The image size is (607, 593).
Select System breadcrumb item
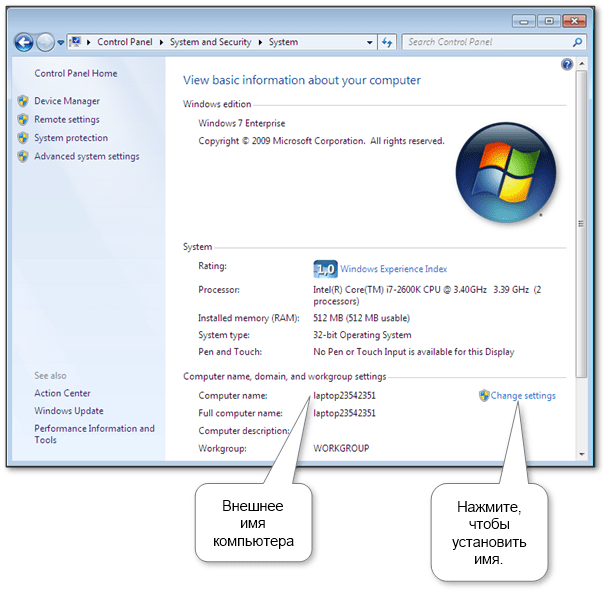[x=283, y=42]
